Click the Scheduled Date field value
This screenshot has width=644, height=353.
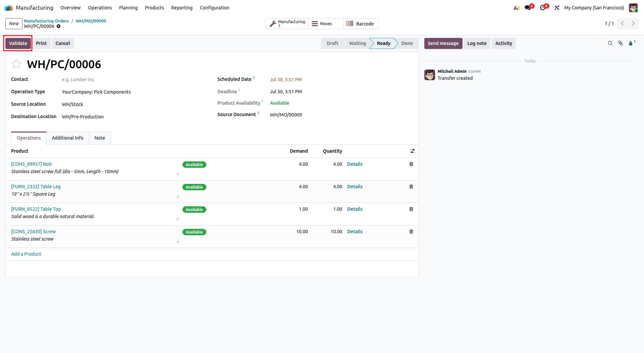[286, 80]
